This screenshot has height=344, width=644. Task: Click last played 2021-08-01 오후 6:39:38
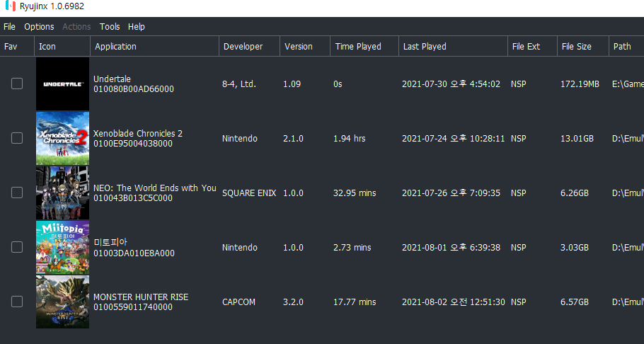451,248
